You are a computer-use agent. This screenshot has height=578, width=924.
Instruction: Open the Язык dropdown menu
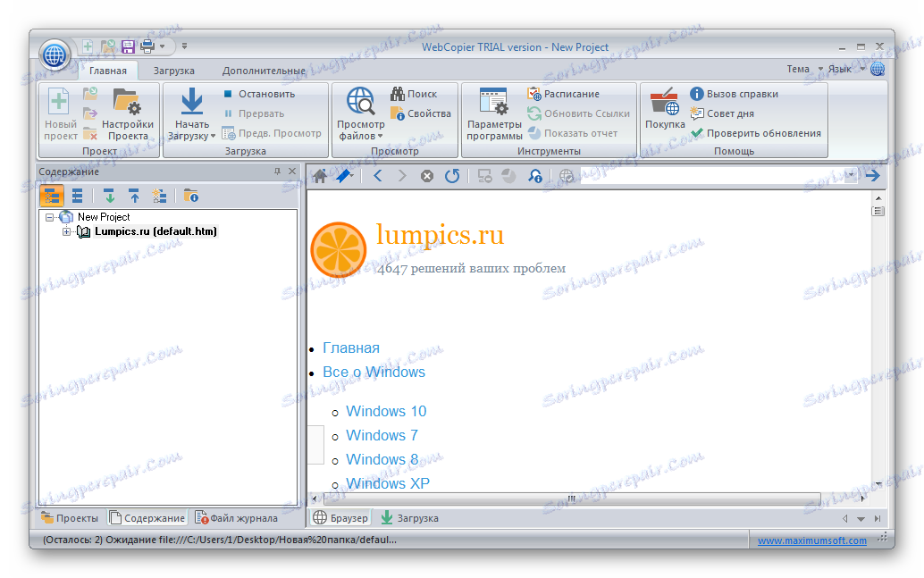point(846,69)
